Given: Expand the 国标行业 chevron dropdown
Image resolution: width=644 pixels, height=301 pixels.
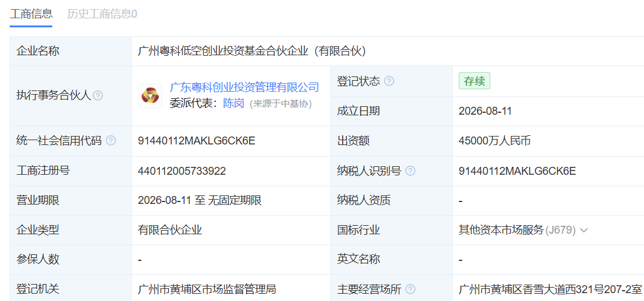Looking at the screenshot, I should [584, 230].
